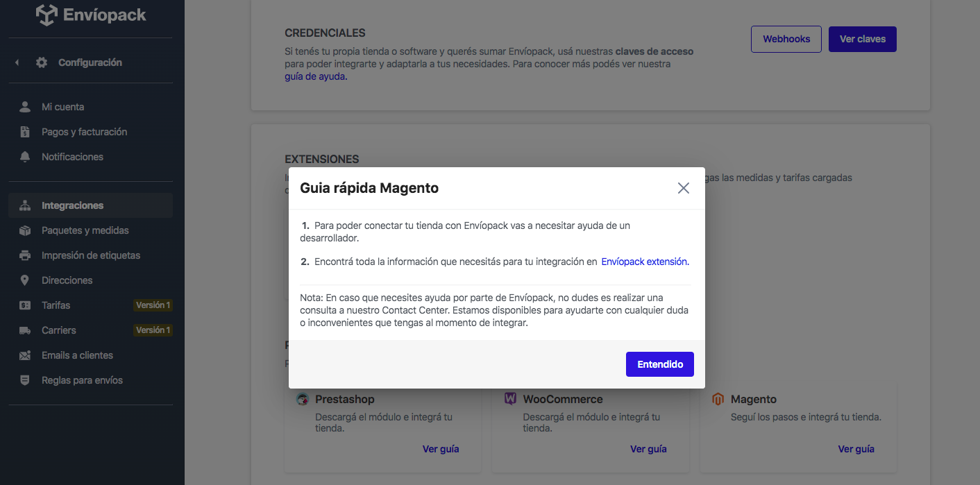Screen dimensions: 980x485
Task: Open the guía de ayuda link
Action: coord(316,76)
